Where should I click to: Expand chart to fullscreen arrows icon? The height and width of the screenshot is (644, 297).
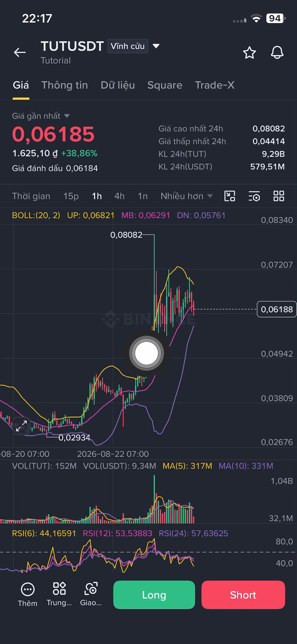click(21, 426)
